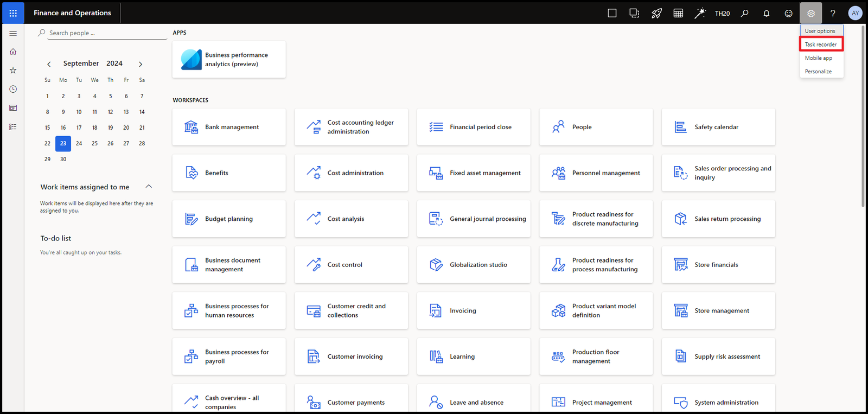Click TH20 company selector
The height and width of the screenshot is (414, 868).
click(x=722, y=14)
